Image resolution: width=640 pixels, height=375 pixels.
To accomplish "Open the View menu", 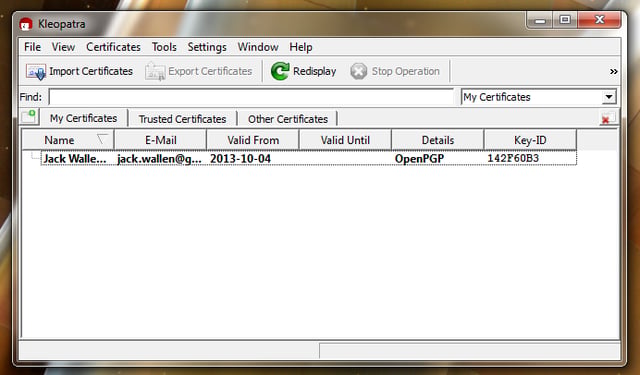I will point(63,47).
